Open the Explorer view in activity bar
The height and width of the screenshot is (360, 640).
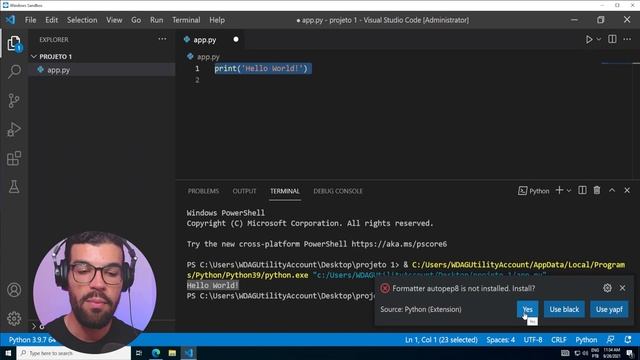pos(14,43)
